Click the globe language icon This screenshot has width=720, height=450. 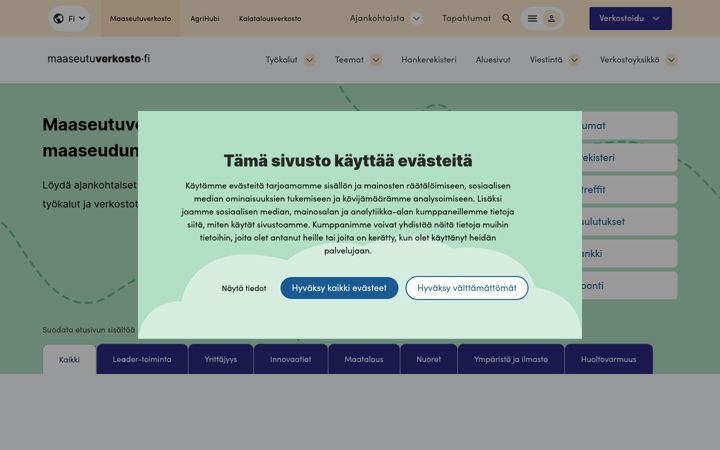coord(58,18)
